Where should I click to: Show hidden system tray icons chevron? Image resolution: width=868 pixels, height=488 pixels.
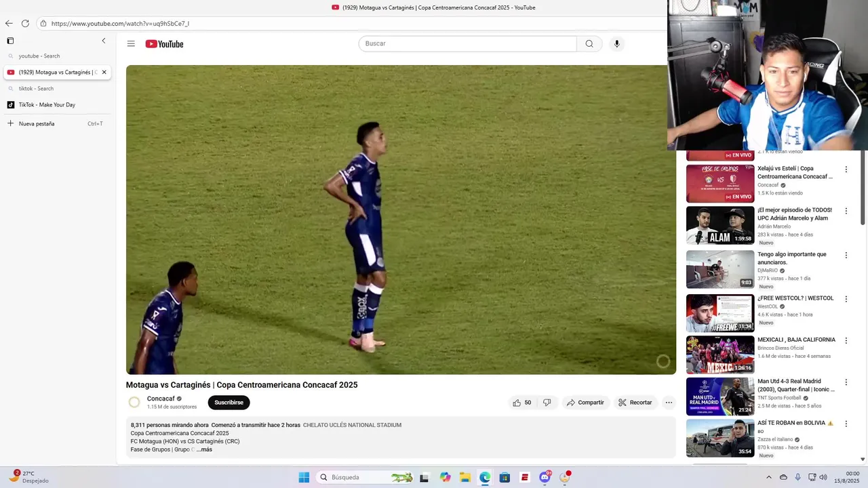tap(768, 477)
